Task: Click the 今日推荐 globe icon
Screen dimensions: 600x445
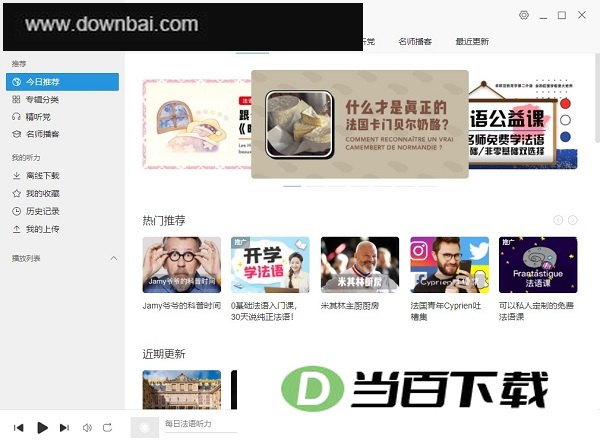Action: point(16,82)
